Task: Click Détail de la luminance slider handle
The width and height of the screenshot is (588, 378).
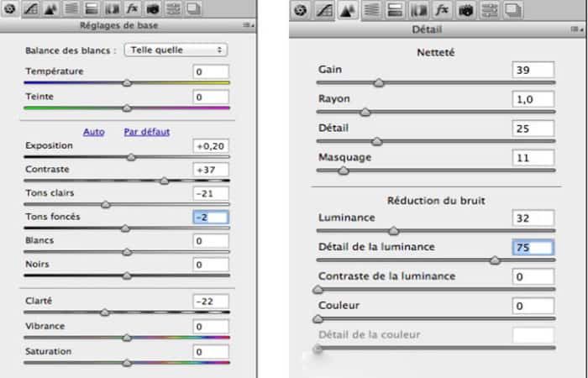Action: [x=495, y=260]
